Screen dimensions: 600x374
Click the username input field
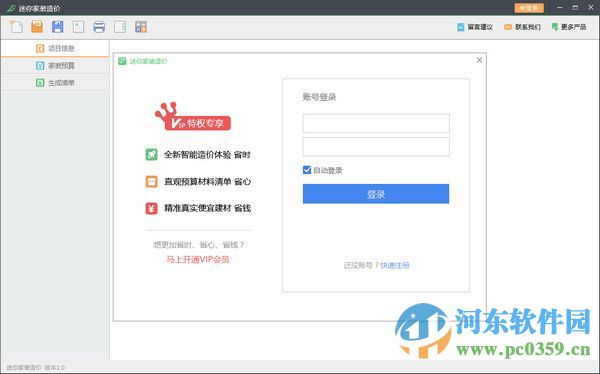pyautogui.click(x=376, y=123)
